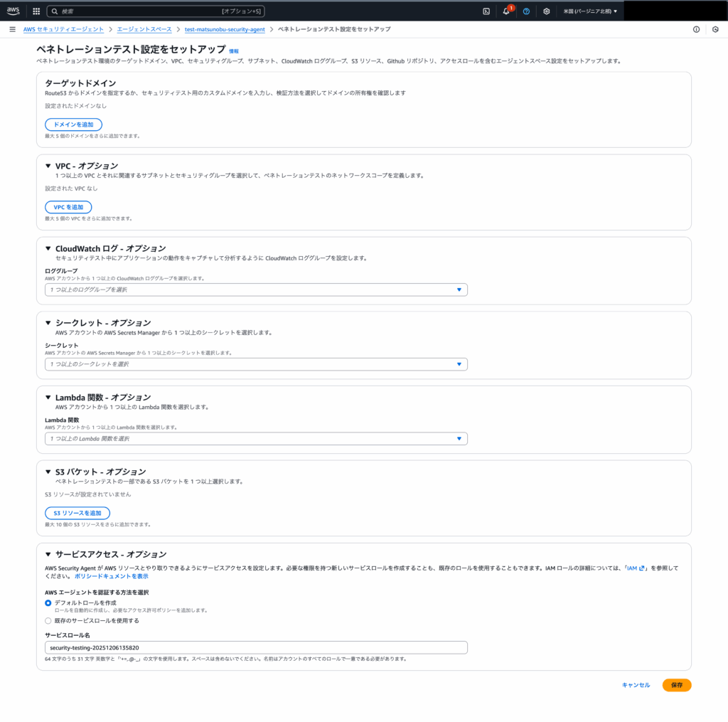Open CloudShell terminal icon in header
Image resolution: width=728 pixels, height=722 pixels.
[486, 11]
